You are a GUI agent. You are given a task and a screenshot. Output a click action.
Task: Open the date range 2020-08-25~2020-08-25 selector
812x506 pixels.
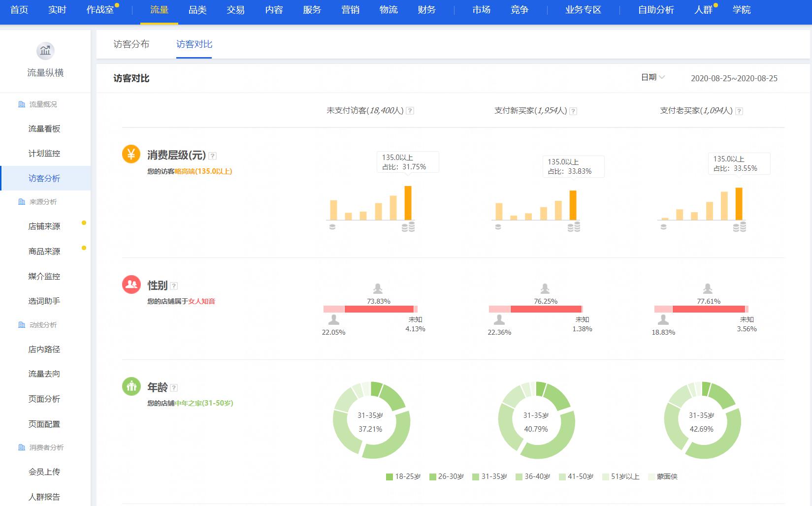click(x=733, y=78)
